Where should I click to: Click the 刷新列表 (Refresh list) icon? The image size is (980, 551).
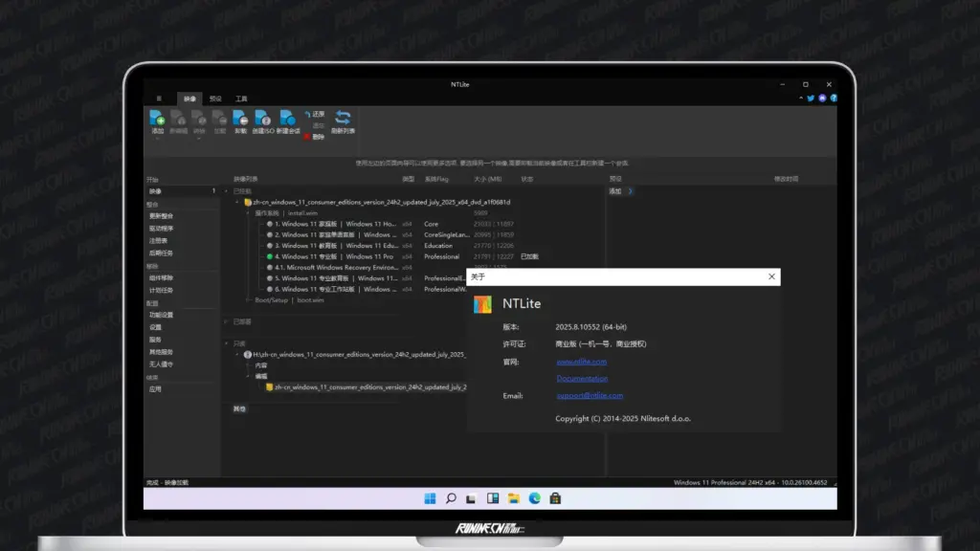(342, 118)
